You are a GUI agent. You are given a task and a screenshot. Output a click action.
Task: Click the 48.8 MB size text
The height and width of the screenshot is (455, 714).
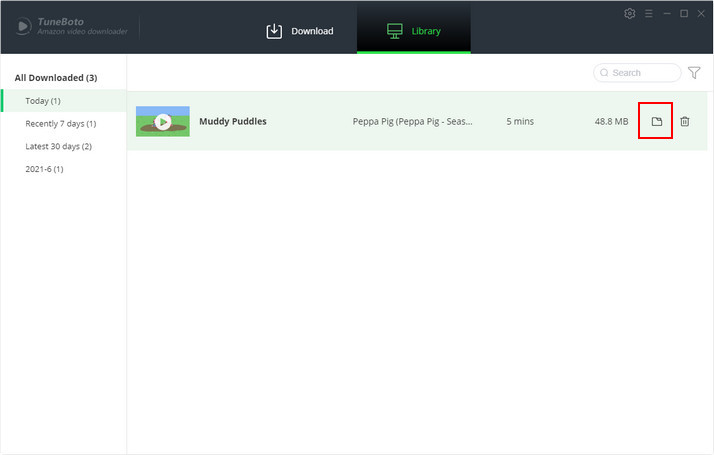pos(611,122)
